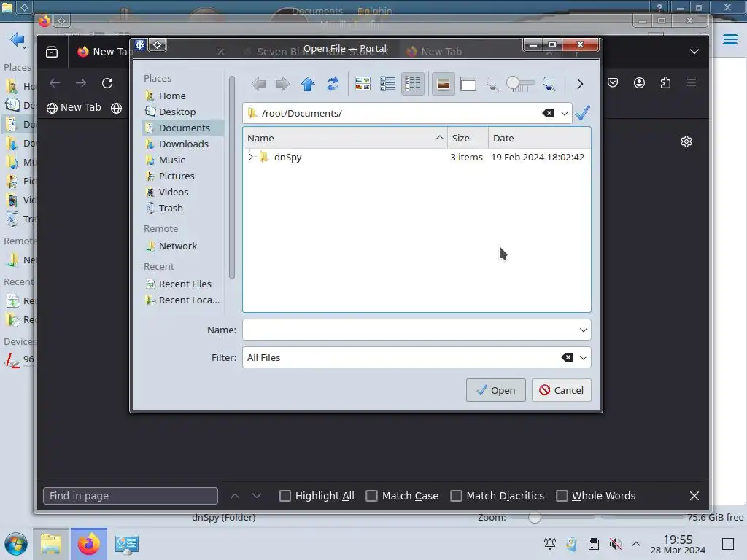Enable the Match Case checkbox
Viewport: 747px width, 560px height.
[371, 496]
